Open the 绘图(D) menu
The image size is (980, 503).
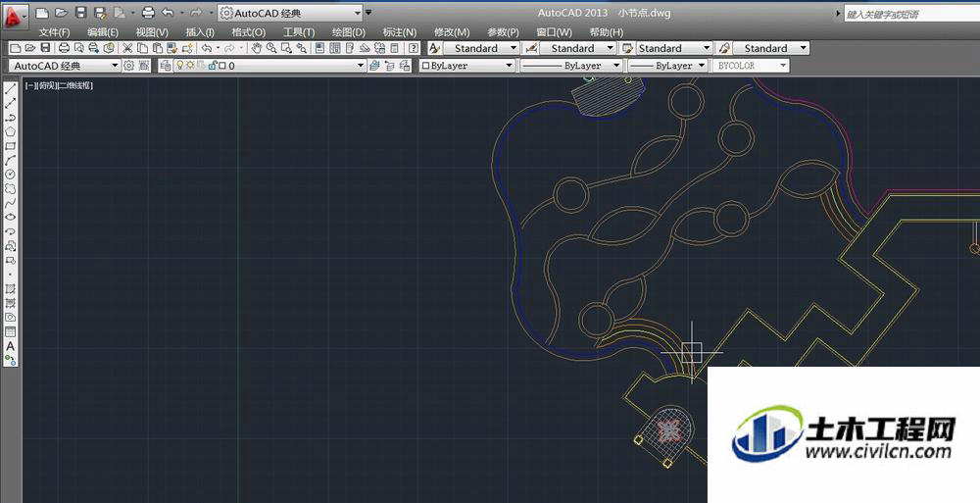click(x=349, y=32)
